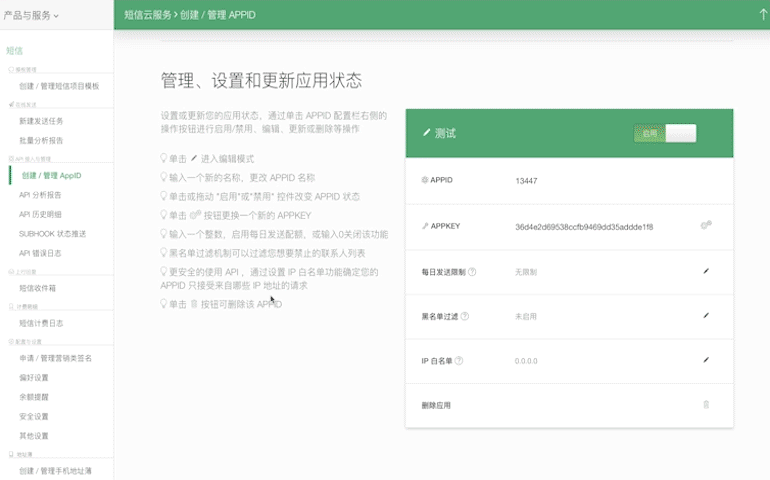Click the trash icon for 删除应用

pyautogui.click(x=706, y=405)
